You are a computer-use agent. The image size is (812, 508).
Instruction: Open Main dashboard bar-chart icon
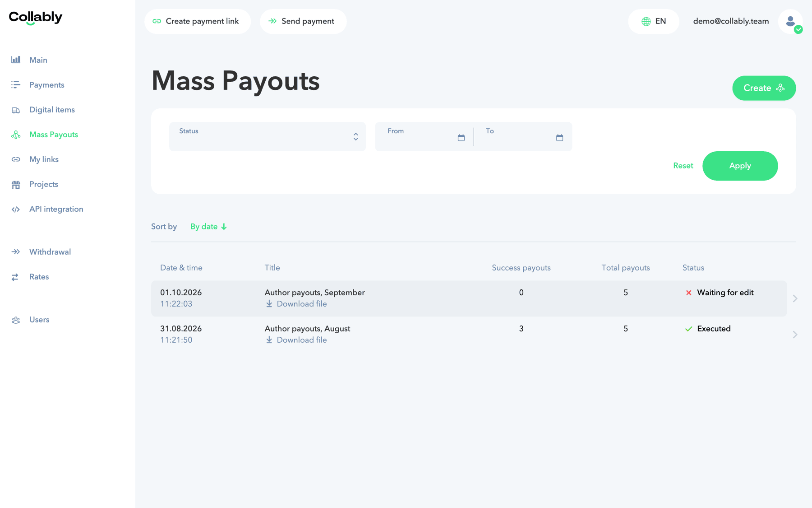pos(16,60)
